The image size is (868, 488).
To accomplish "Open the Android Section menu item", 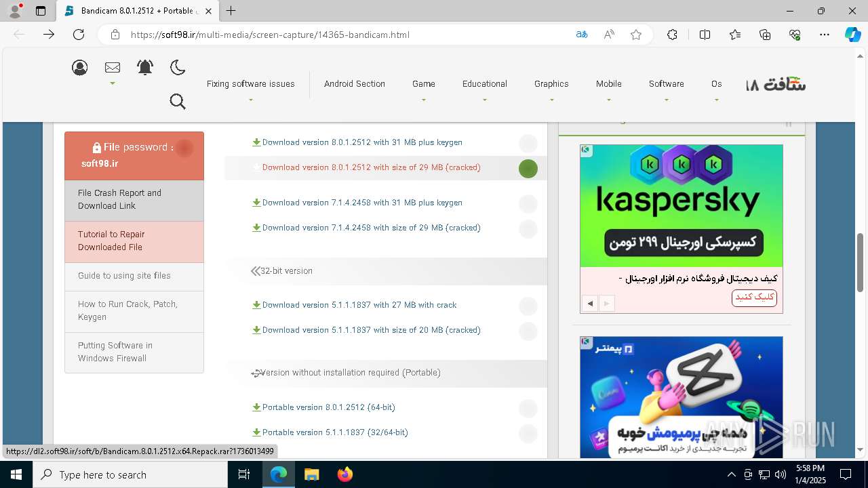I will pyautogui.click(x=355, y=84).
